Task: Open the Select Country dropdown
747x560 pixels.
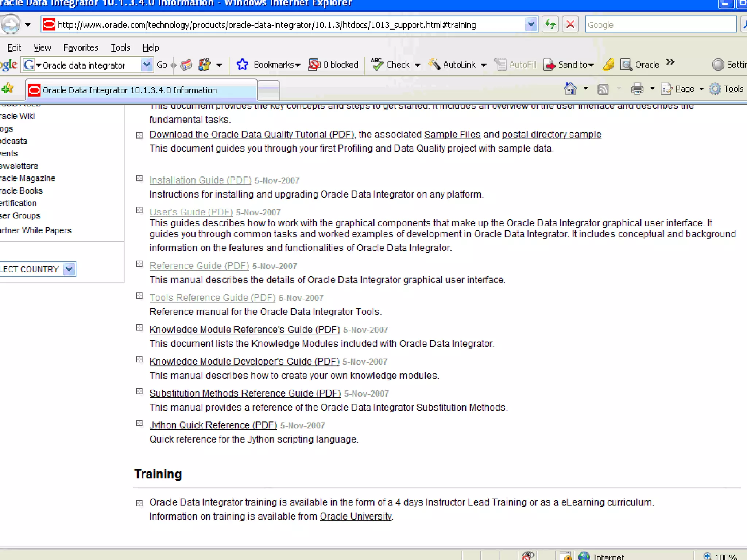Action: 69,269
